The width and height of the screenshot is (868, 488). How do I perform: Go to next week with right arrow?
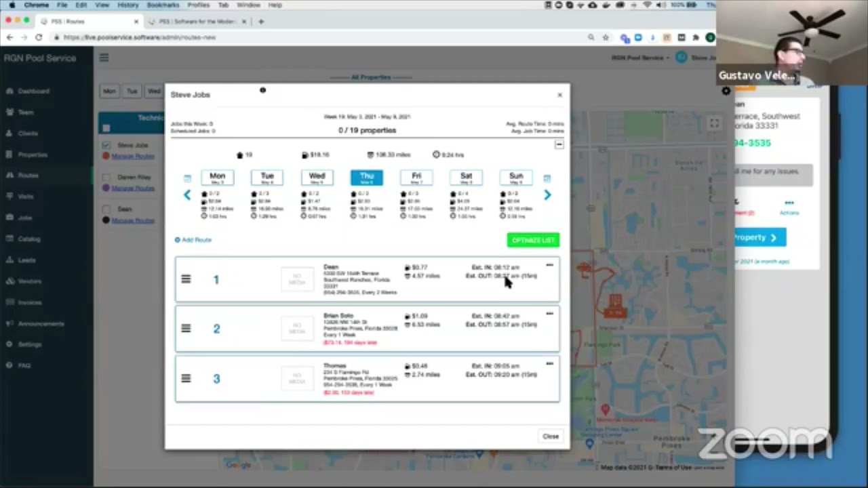pos(547,195)
